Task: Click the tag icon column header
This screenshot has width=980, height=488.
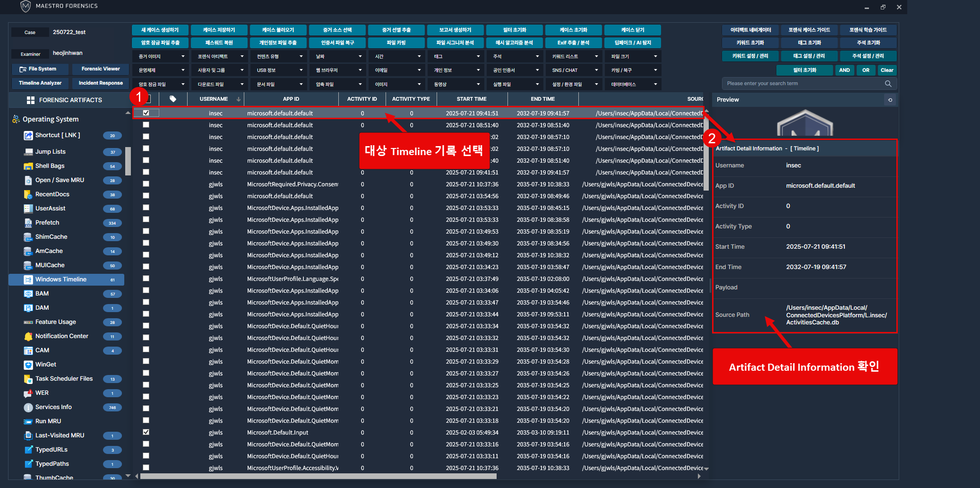Action: pos(173,99)
